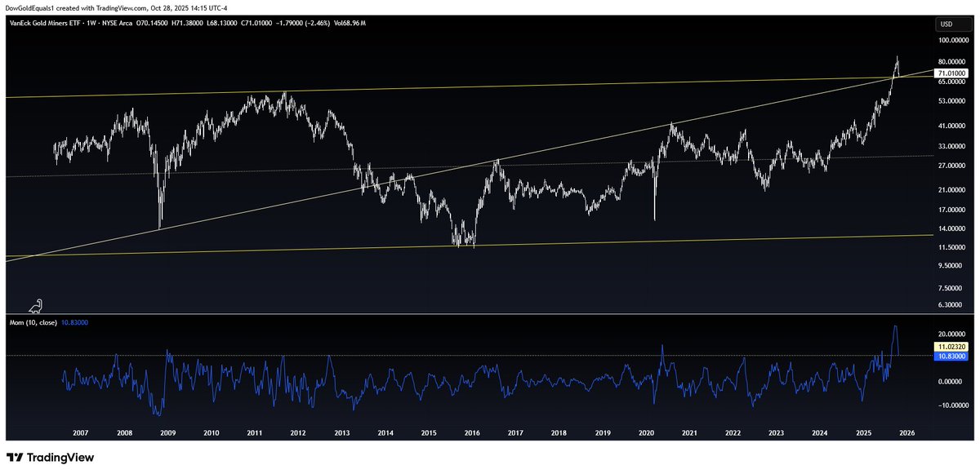Click the 20.00000 momentum axis label

953,334
